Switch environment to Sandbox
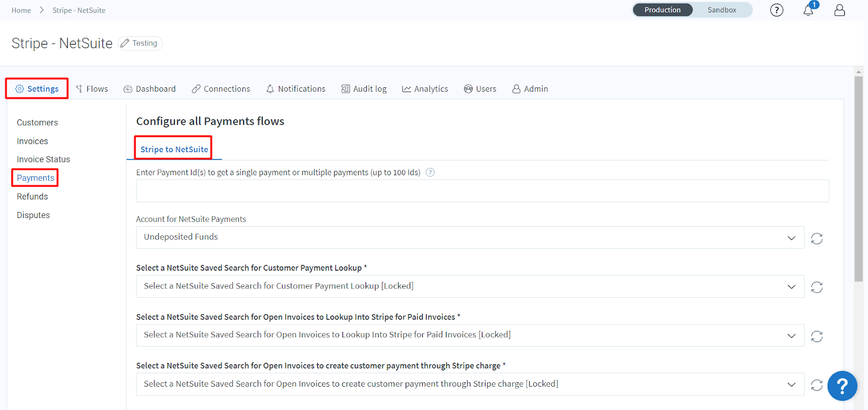 tap(722, 10)
